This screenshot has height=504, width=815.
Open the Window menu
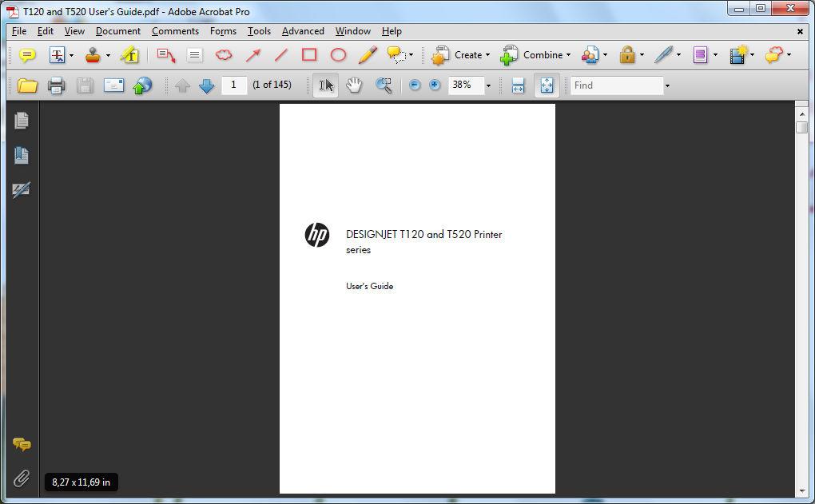[x=353, y=31]
